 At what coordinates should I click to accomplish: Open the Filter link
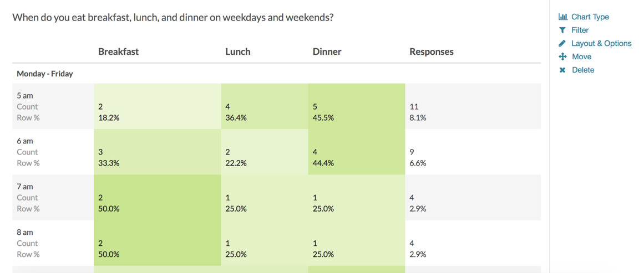580,30
